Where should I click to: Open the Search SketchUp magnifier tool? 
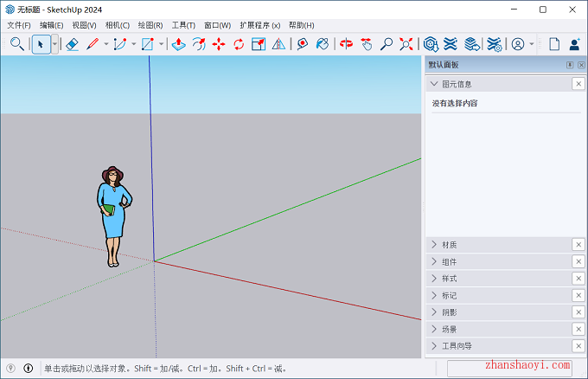17,44
